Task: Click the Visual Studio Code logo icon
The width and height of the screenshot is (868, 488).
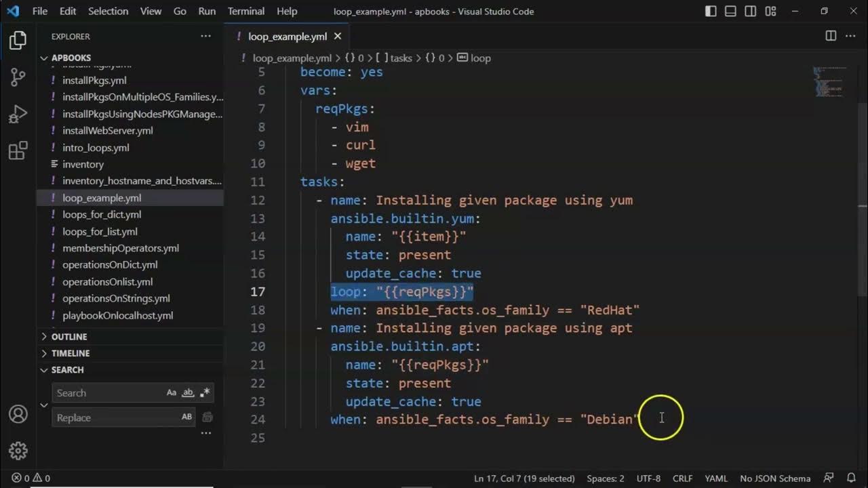Action: click(13, 11)
